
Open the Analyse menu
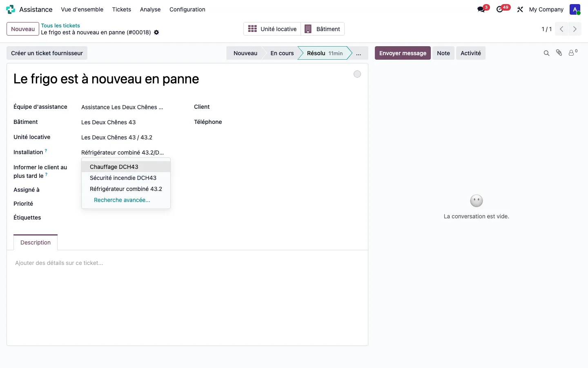pos(150,9)
